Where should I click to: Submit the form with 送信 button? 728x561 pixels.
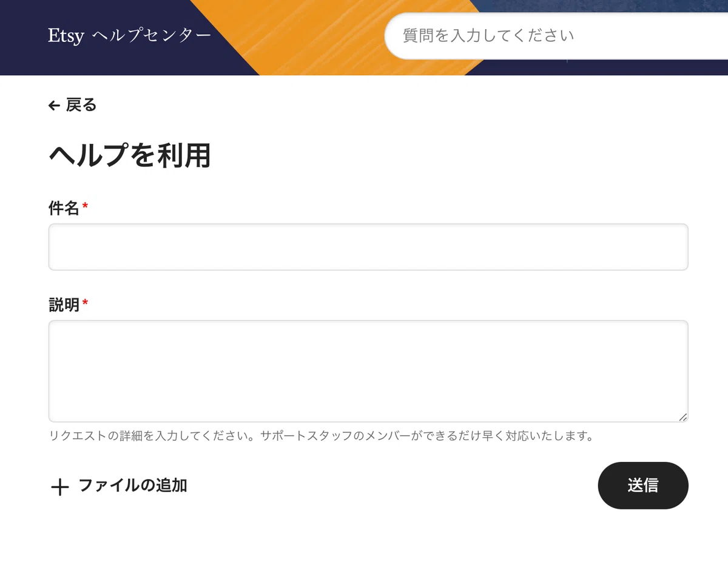(643, 485)
